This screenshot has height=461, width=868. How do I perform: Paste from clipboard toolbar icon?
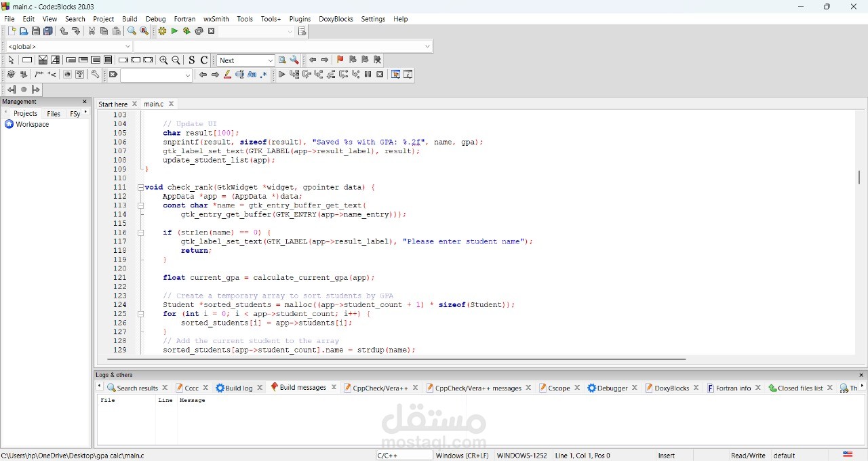point(117,31)
